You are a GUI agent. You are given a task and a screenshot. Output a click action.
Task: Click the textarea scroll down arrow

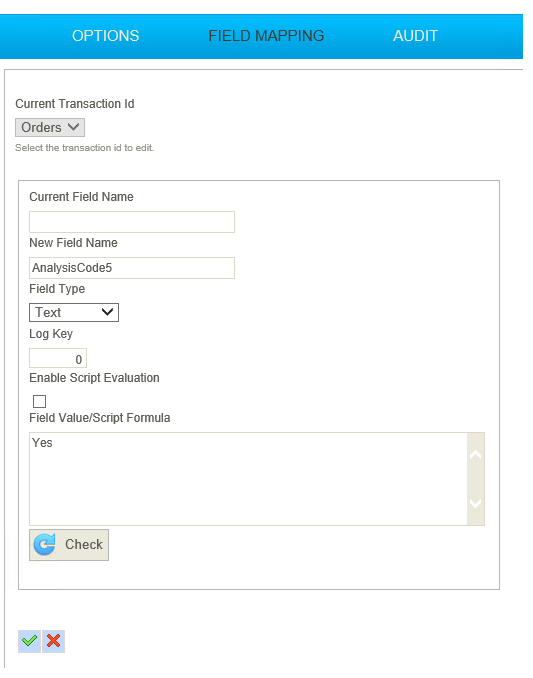[476, 503]
